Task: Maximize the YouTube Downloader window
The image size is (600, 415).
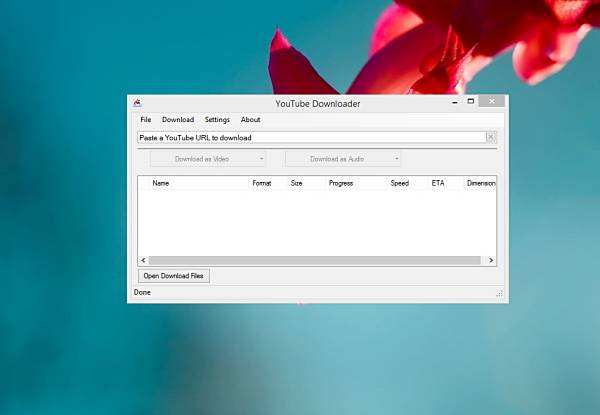Action: [x=471, y=101]
